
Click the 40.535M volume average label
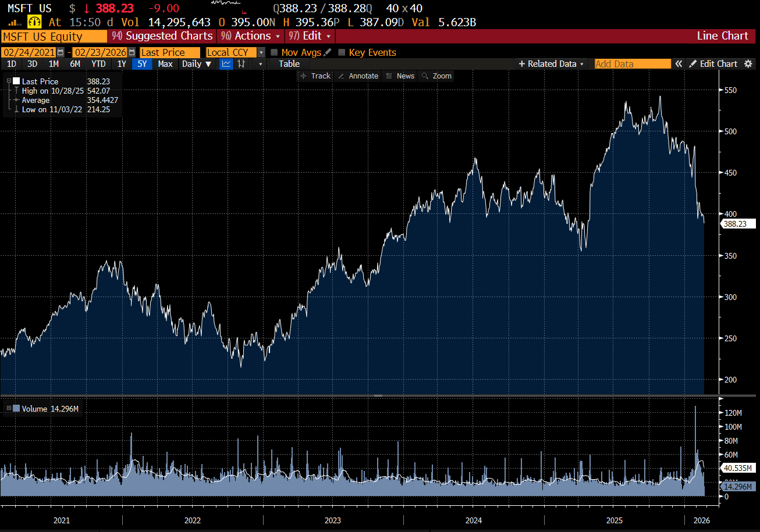click(x=738, y=467)
